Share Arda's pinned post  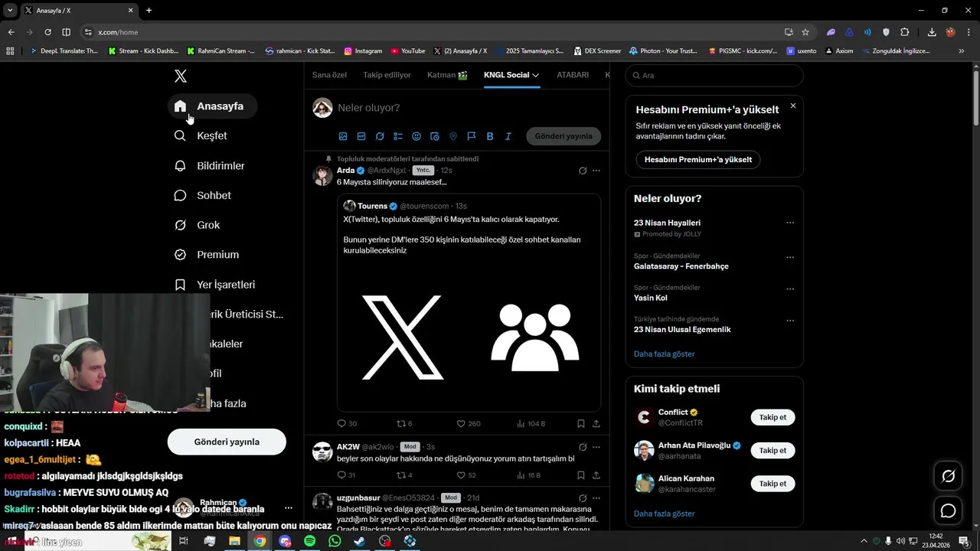(x=596, y=423)
